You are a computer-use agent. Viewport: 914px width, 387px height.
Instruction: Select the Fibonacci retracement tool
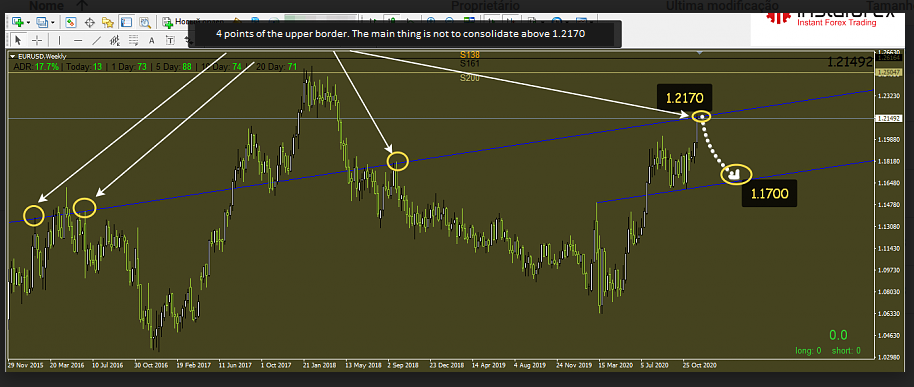(133, 40)
